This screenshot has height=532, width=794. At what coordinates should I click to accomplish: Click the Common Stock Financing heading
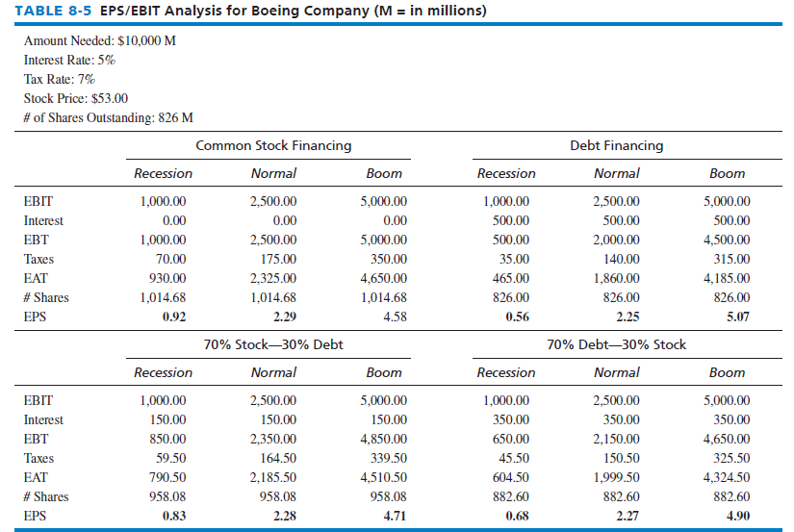(273, 146)
